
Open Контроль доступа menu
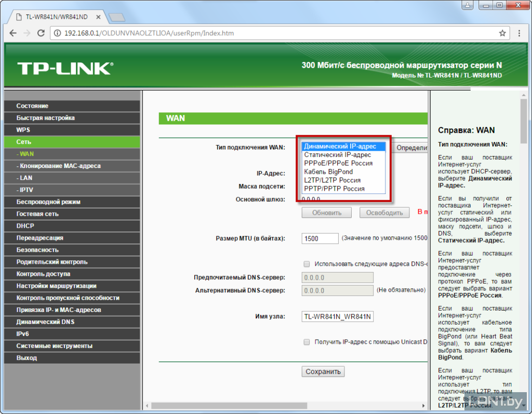click(x=72, y=274)
